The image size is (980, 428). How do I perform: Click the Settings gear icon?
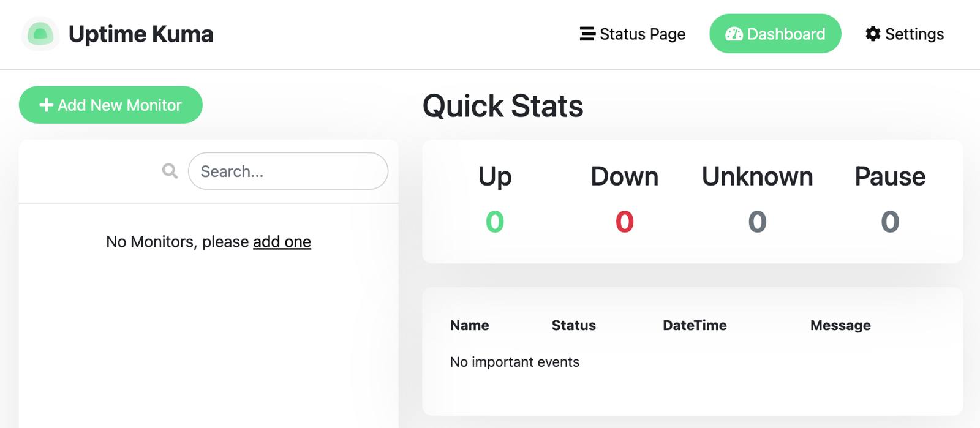point(873,34)
